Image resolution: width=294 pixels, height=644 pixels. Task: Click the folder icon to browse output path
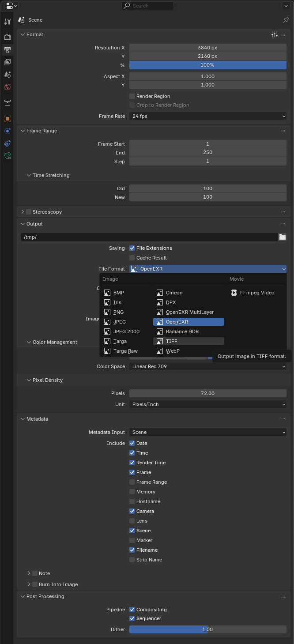click(283, 237)
